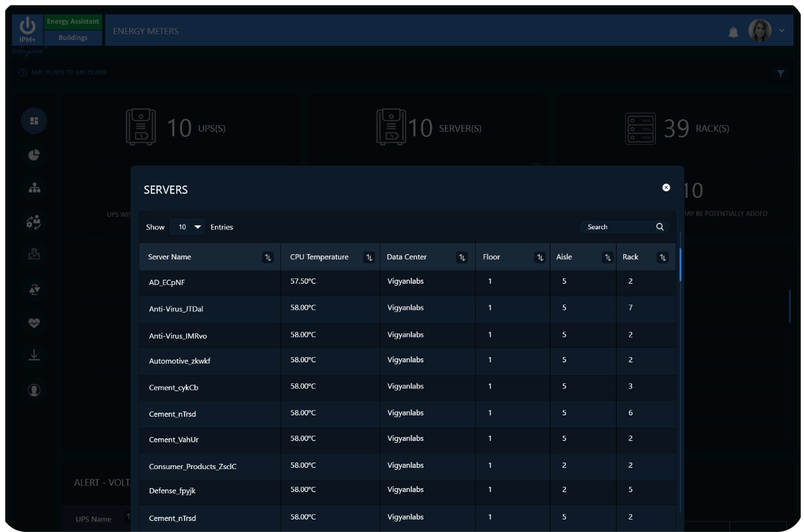Click rack value 3 in Cement_cykCb row
Viewport: 804px width, 532px height.
point(630,385)
